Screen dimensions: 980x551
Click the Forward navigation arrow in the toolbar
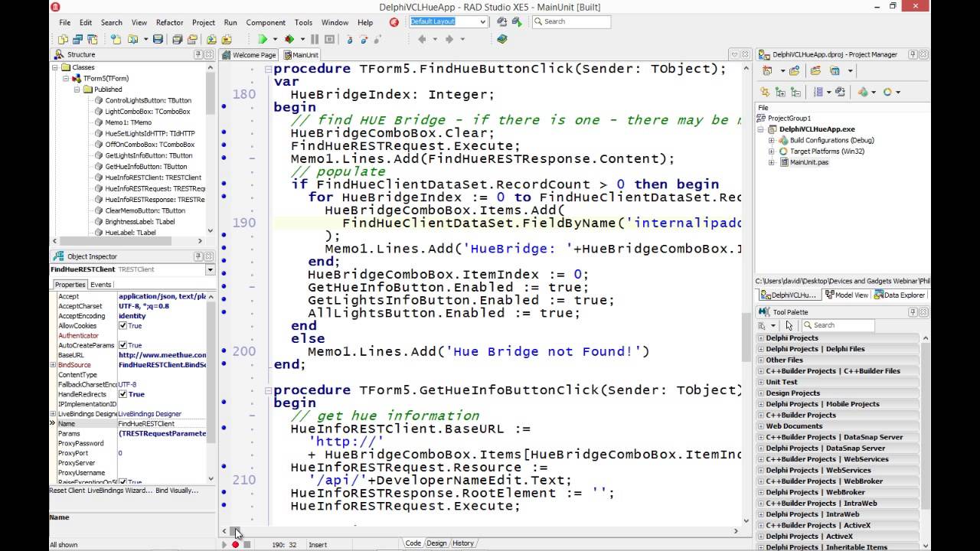[x=449, y=39]
